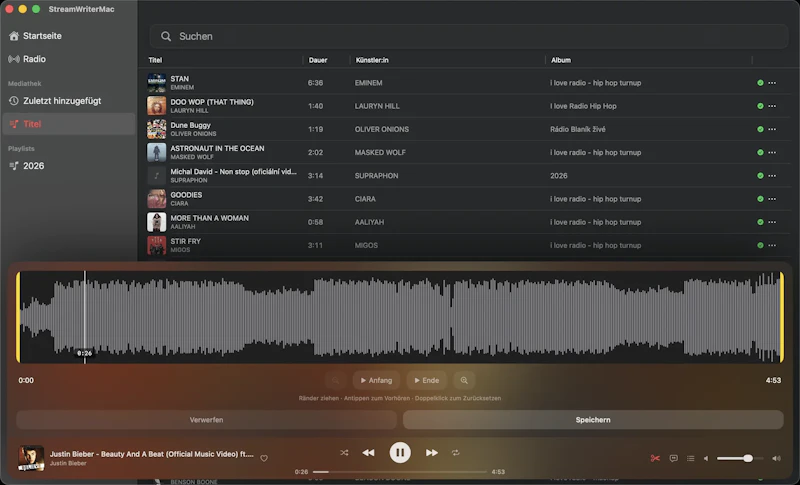Open more options for STAN
Screen dimensions: 800x485
point(772,83)
